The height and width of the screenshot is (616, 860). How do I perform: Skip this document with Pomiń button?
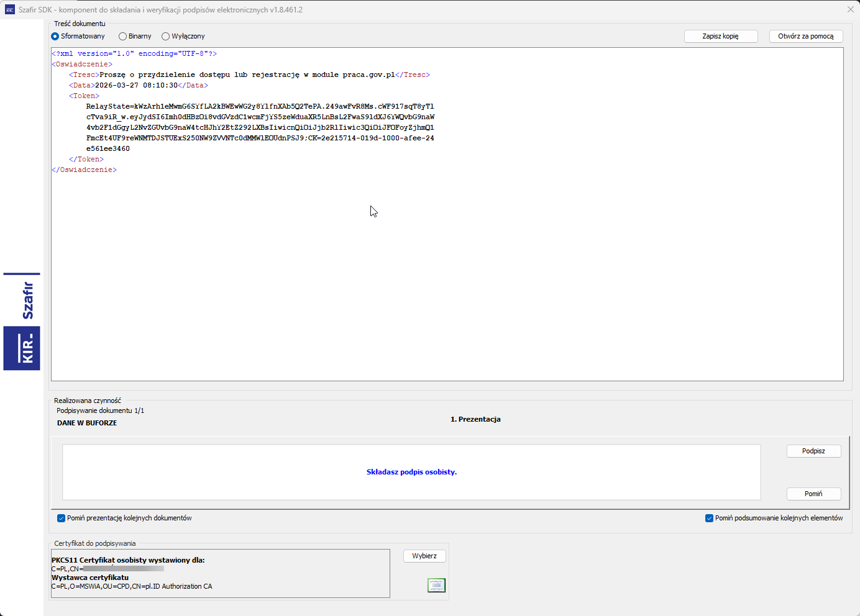[x=813, y=494]
